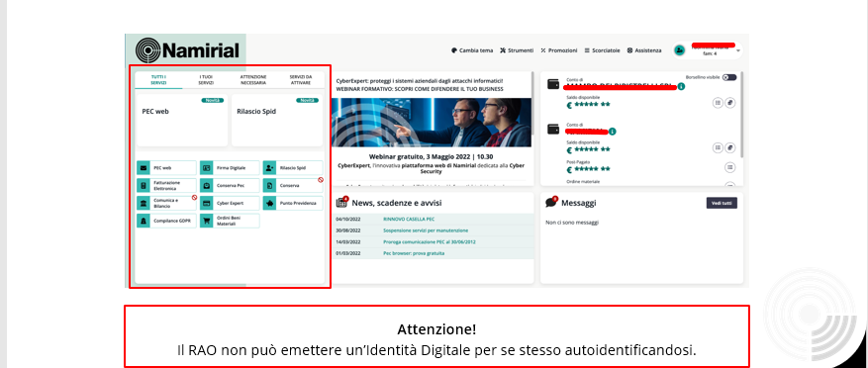Screen dimensions: 868x368
Task: Open Ordini Beni Materiali cart icon
Action: (x=206, y=221)
